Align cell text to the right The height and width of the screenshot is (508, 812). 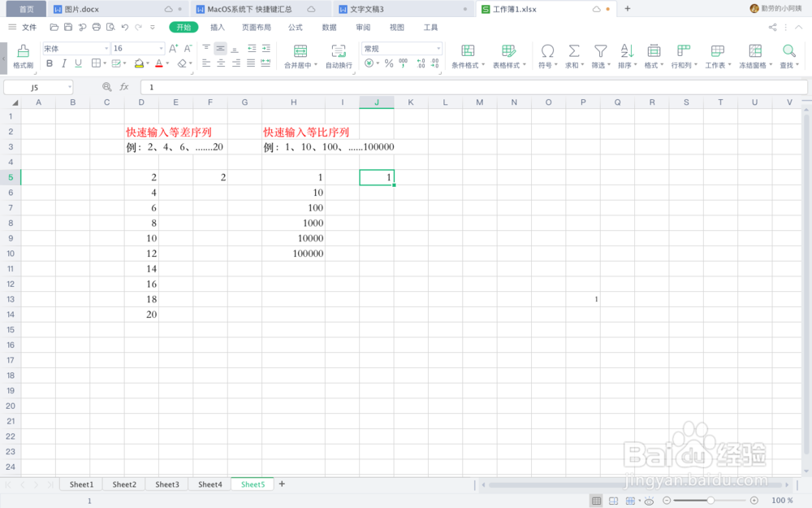pos(236,63)
